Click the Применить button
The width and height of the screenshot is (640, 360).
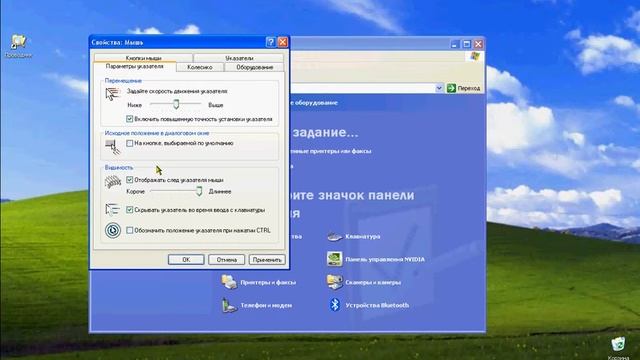(267, 260)
